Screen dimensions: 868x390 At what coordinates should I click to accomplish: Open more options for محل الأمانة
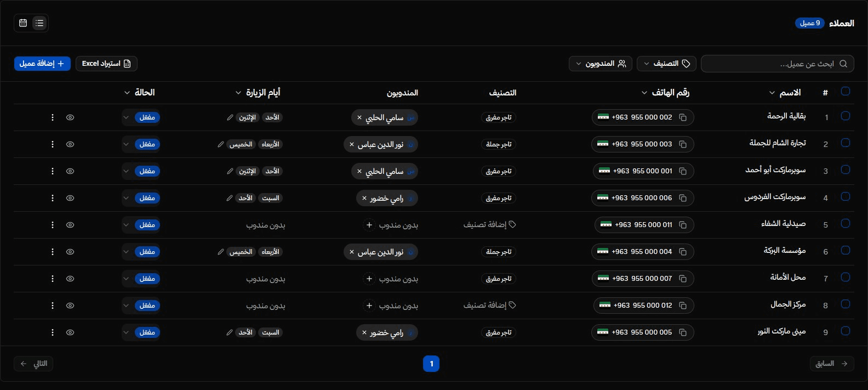click(x=53, y=279)
